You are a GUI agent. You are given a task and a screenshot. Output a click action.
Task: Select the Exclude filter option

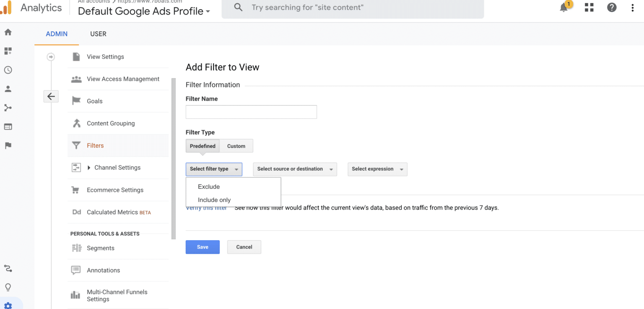[x=208, y=186]
